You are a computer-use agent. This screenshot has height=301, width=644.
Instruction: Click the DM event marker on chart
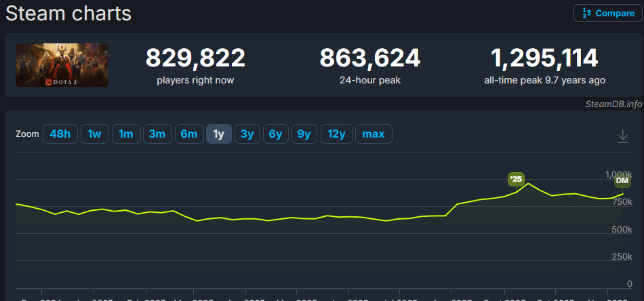[622, 181]
